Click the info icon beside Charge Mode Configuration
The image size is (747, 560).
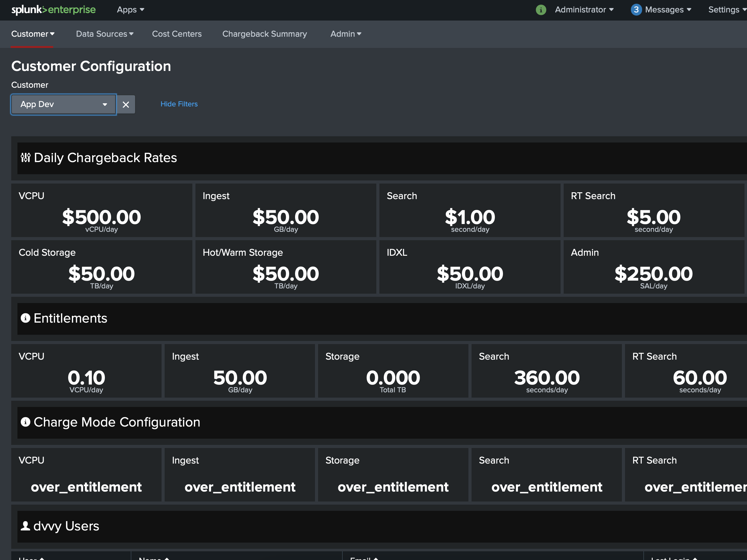(x=26, y=422)
